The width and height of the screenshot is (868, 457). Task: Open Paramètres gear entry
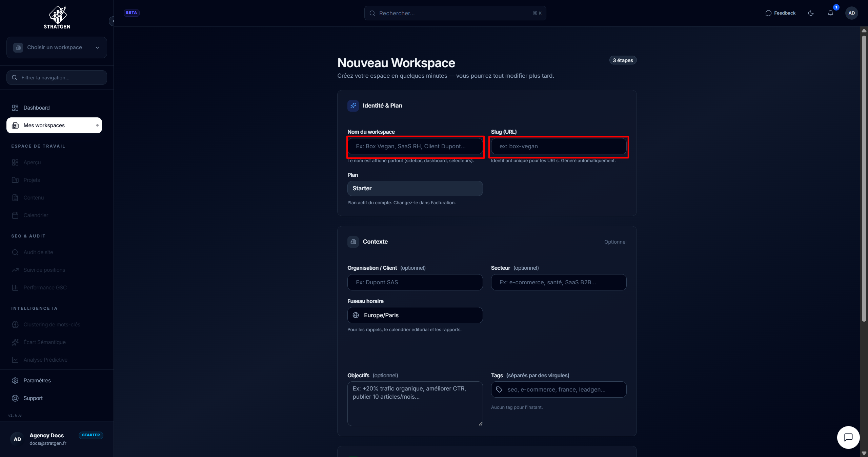(x=37, y=381)
